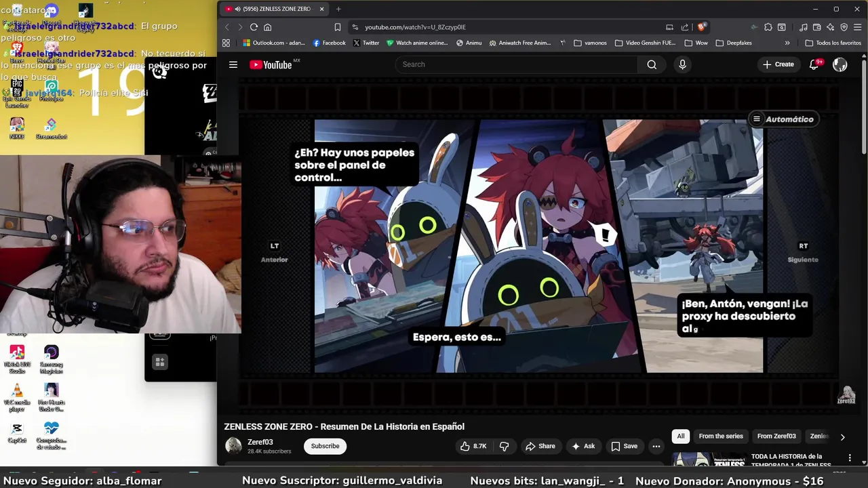
Task: Show next filter chips arrow
Action: [x=842, y=437]
